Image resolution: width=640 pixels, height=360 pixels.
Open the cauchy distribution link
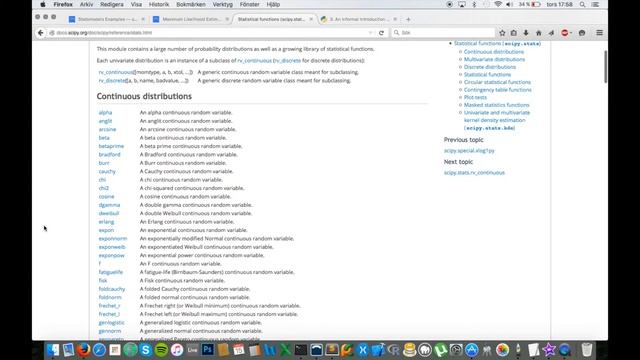pos(107,171)
